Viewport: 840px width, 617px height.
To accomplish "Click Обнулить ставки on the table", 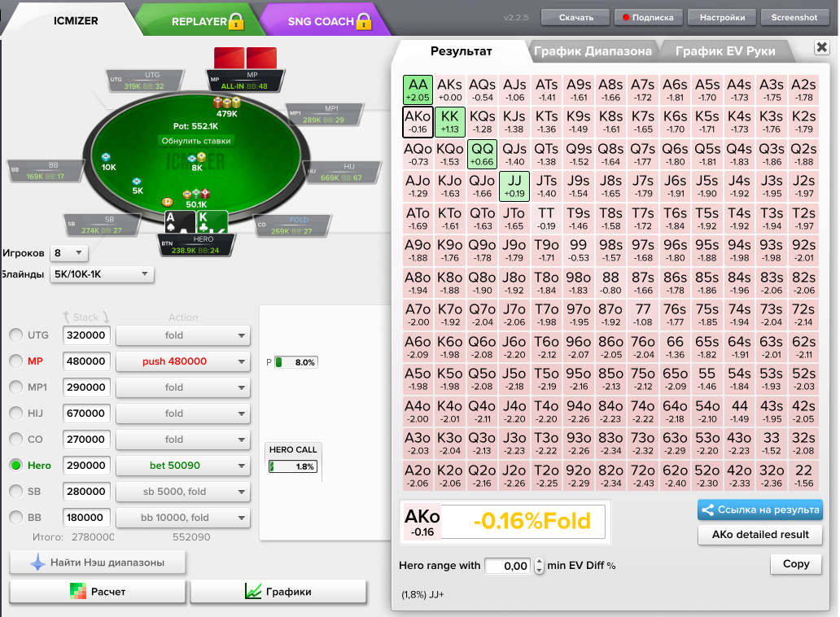I will (196, 141).
